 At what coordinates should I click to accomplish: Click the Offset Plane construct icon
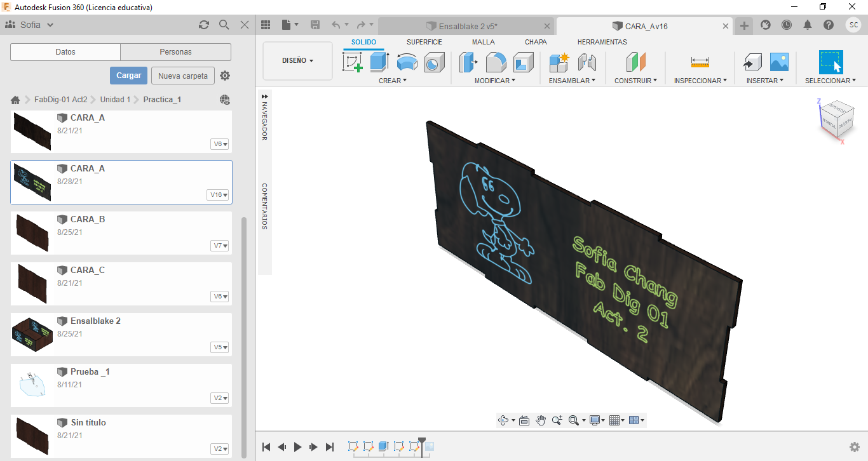(635, 62)
